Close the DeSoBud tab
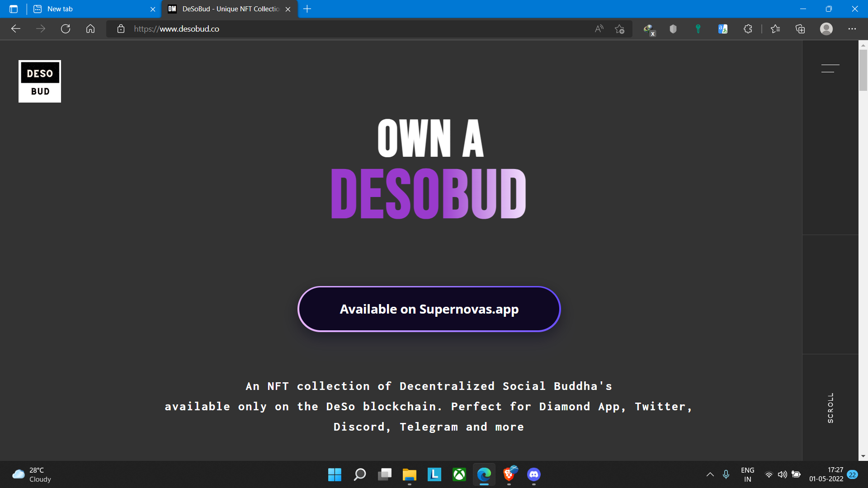This screenshot has width=868, height=488. (x=288, y=9)
